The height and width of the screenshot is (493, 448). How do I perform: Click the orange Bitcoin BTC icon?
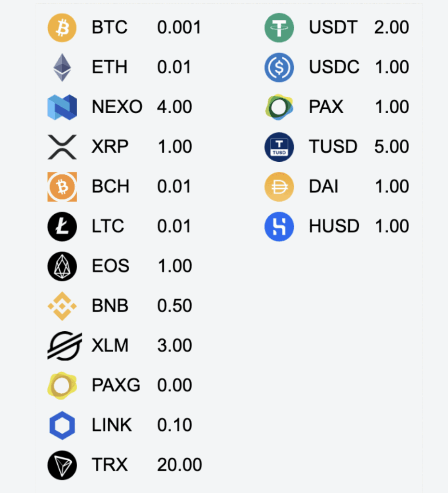coord(62,27)
